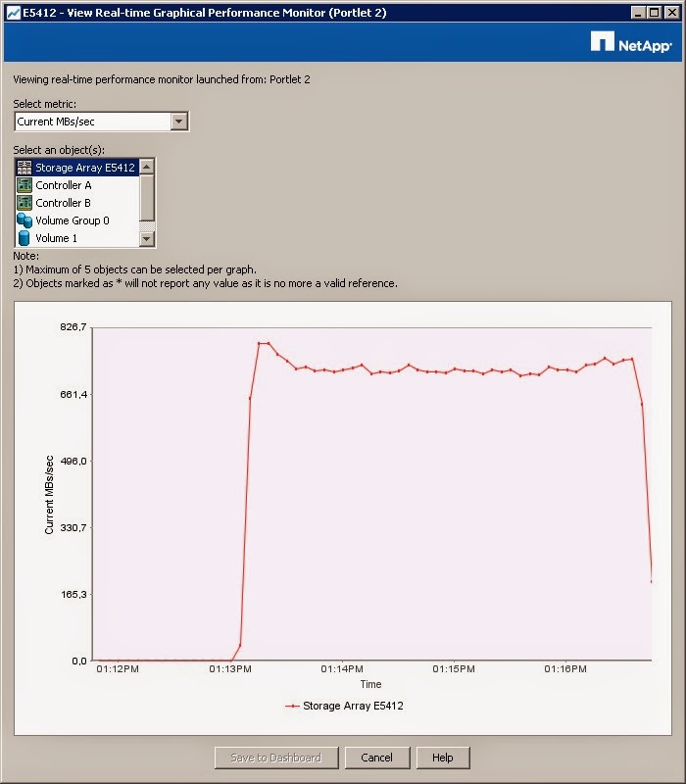The height and width of the screenshot is (784, 686).
Task: Minimize the performance monitor window
Action: tap(638, 13)
